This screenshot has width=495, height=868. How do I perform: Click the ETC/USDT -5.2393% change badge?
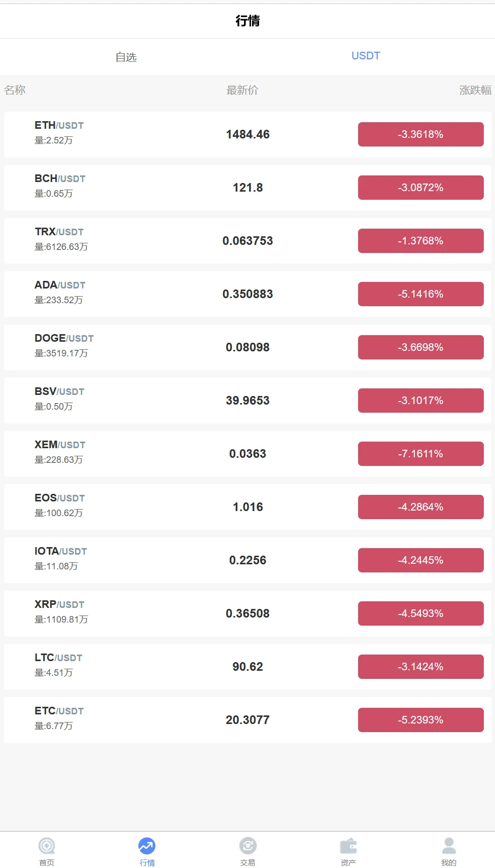[420, 720]
